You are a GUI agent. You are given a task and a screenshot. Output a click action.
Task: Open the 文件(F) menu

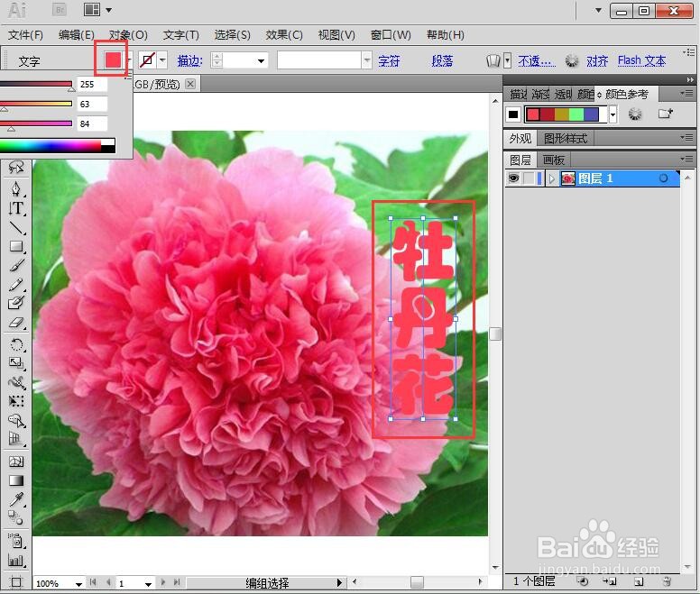point(25,35)
